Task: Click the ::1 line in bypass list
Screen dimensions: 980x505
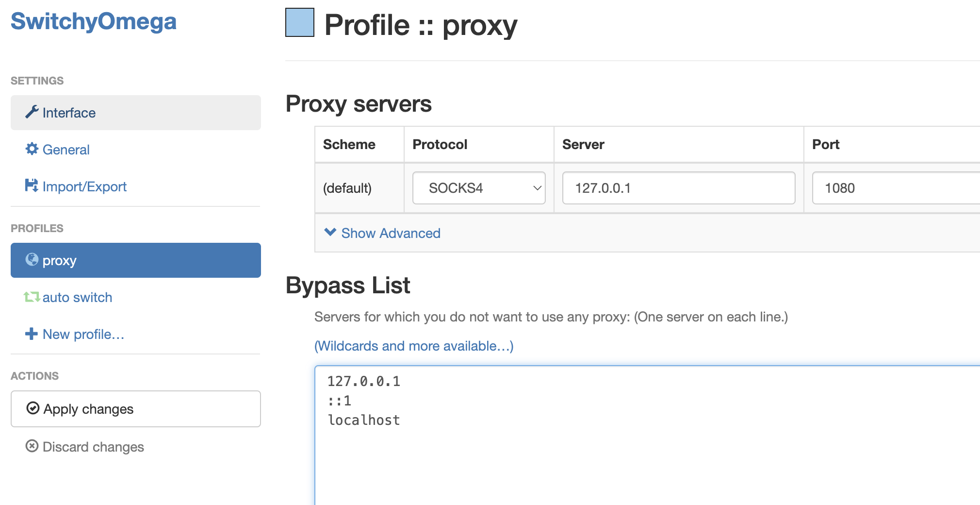Action: click(339, 401)
